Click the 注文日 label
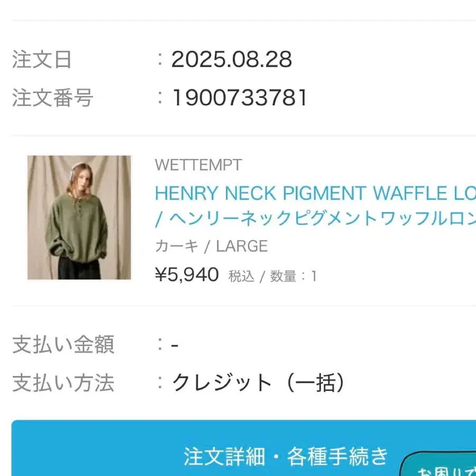The image size is (476, 476). tap(42, 60)
